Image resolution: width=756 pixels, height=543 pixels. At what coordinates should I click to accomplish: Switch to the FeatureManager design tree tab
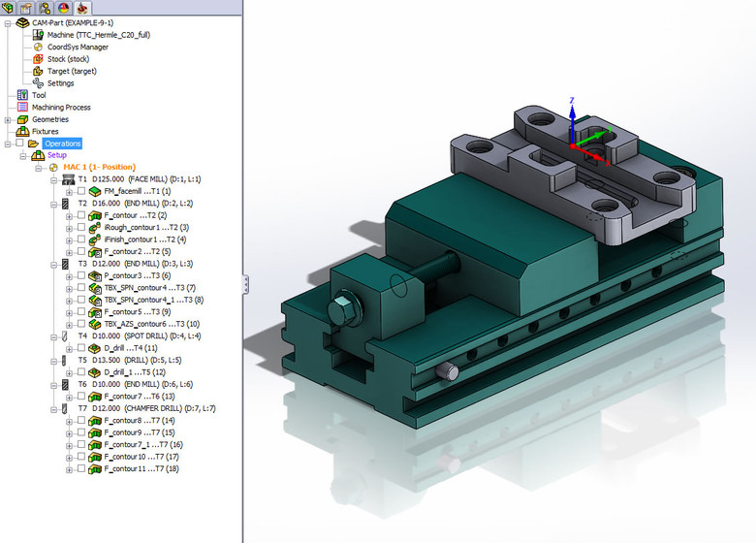[10, 8]
